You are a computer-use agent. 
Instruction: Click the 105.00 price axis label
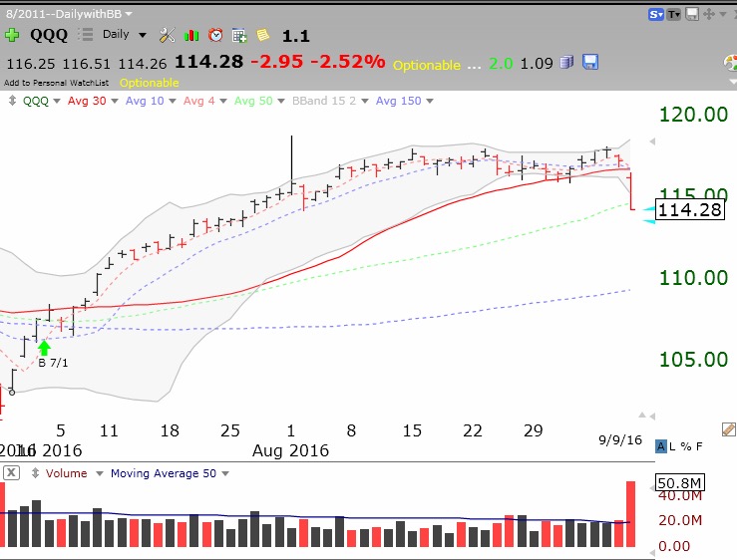point(693,360)
